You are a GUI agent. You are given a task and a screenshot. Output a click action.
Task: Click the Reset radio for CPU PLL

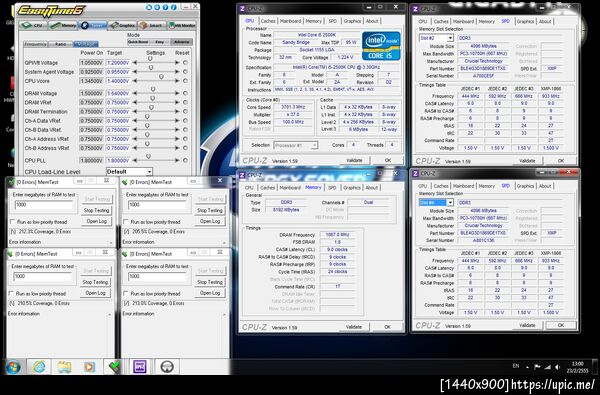(185, 160)
